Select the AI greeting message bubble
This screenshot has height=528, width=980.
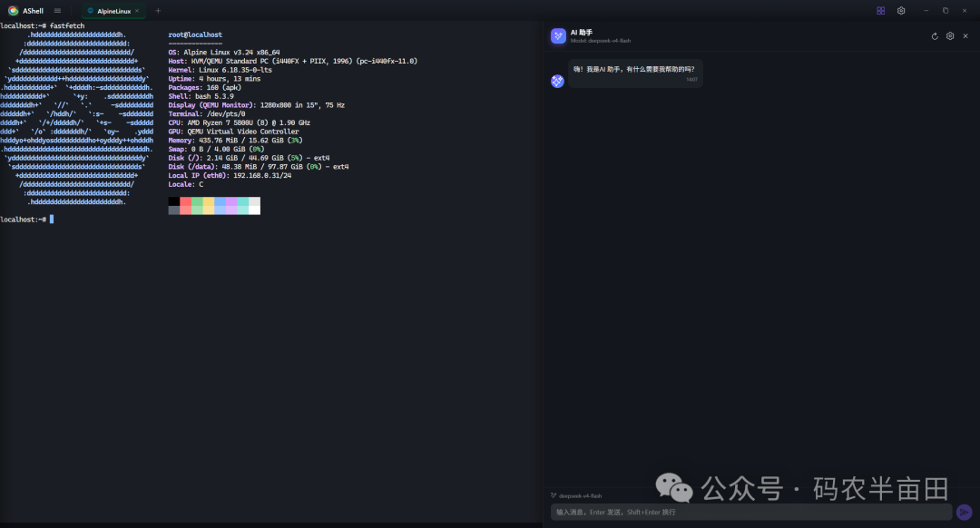[x=635, y=73]
